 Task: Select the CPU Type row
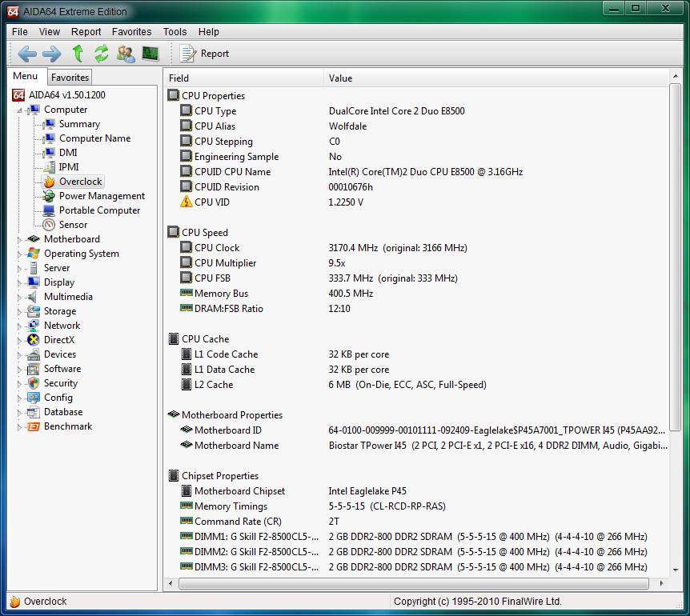coord(416,111)
